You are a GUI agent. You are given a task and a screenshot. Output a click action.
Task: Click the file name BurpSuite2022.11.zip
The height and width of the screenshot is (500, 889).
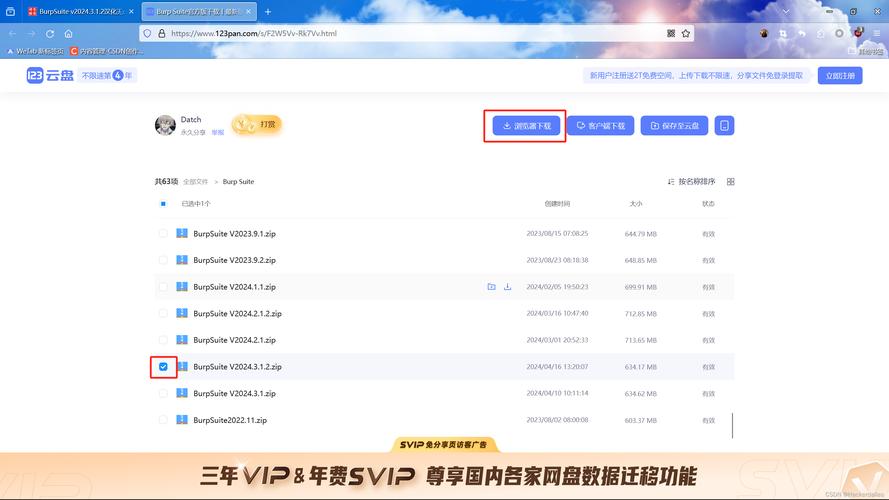230,420
